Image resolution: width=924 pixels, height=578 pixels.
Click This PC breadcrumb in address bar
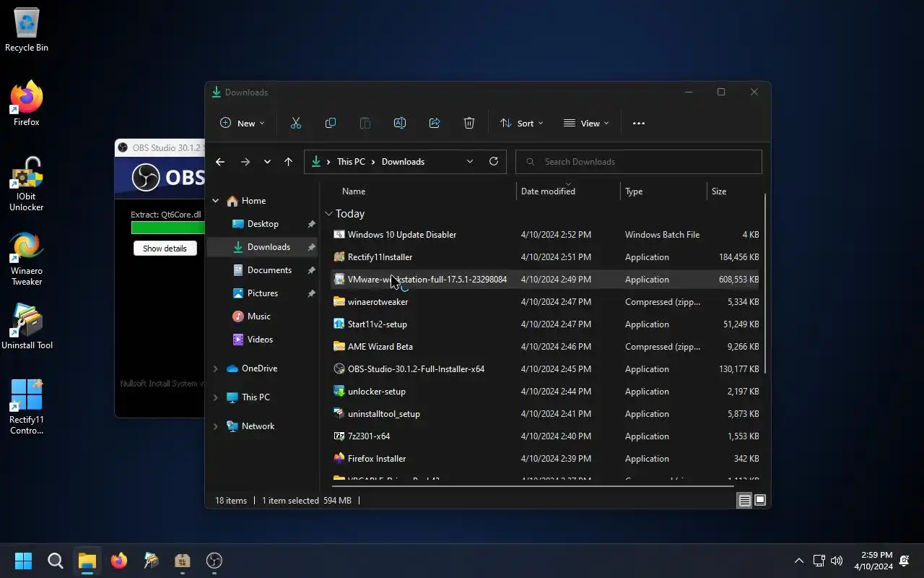pos(351,162)
